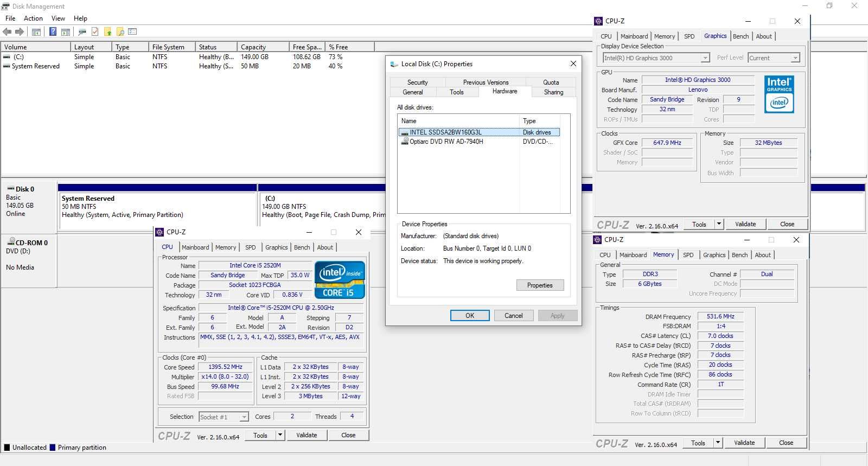Open the Help menu
Viewport: 868px width, 466px height.
[x=80, y=18]
